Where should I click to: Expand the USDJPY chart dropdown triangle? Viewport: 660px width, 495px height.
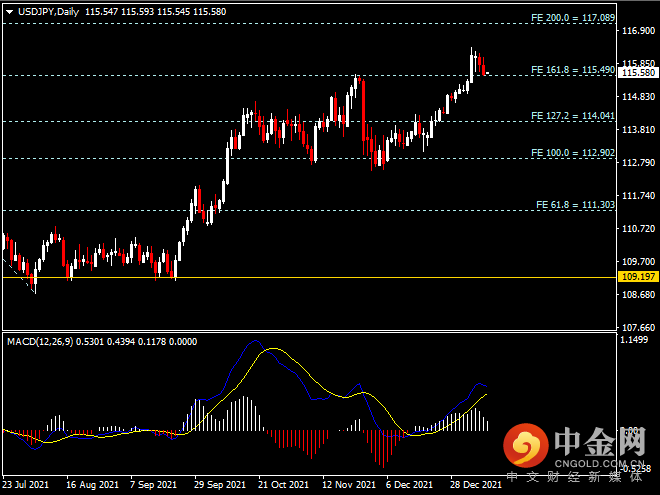coord(9,12)
